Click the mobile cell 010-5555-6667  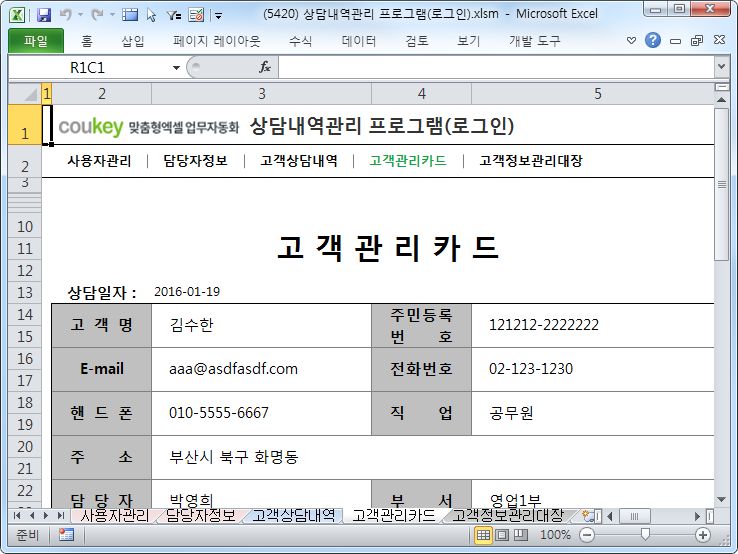(x=261, y=413)
